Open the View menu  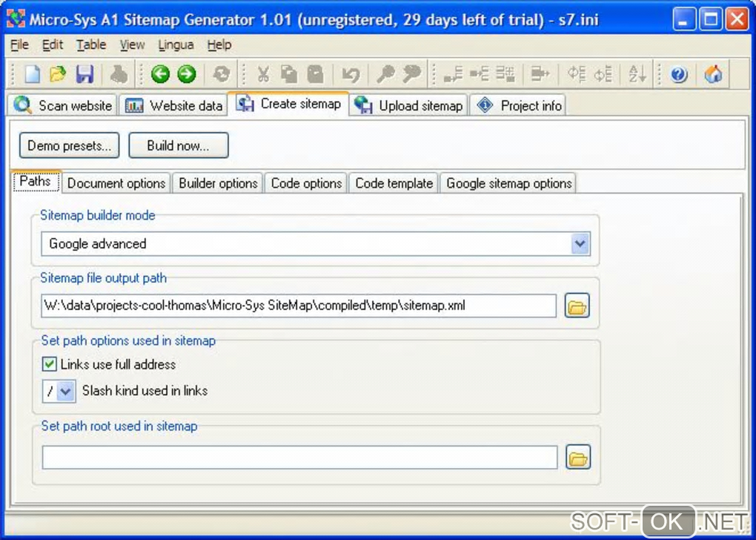coord(132,45)
